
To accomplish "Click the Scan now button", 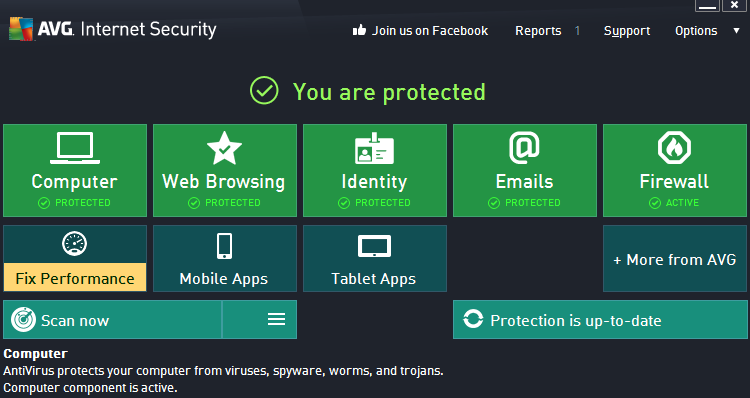I will tap(112, 320).
